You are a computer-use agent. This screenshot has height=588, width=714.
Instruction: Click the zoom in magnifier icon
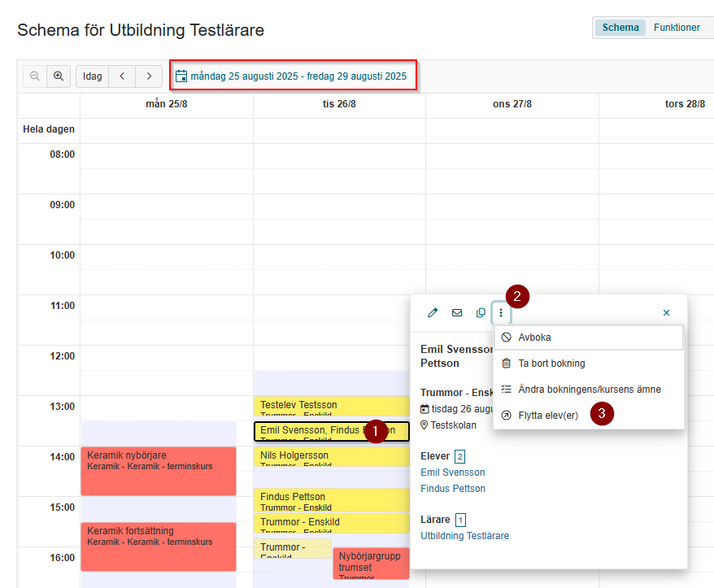[x=59, y=76]
